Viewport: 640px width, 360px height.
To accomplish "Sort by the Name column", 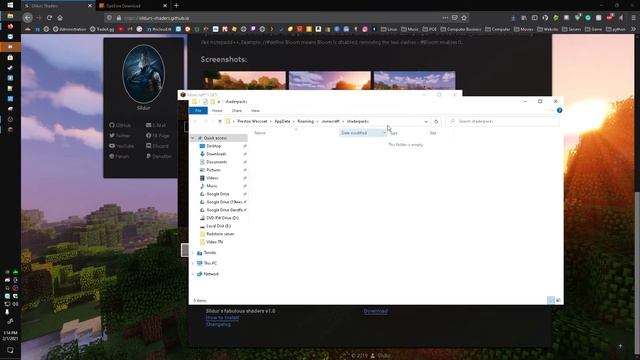I will [260, 133].
